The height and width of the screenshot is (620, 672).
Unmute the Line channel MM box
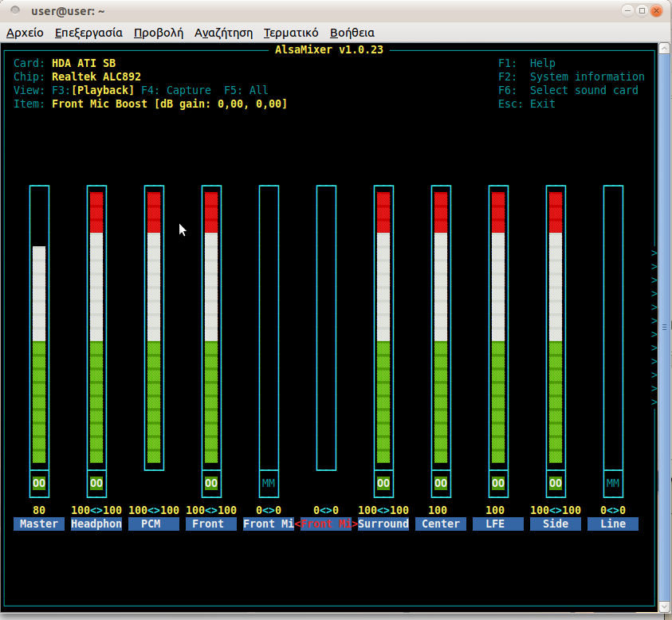(613, 483)
